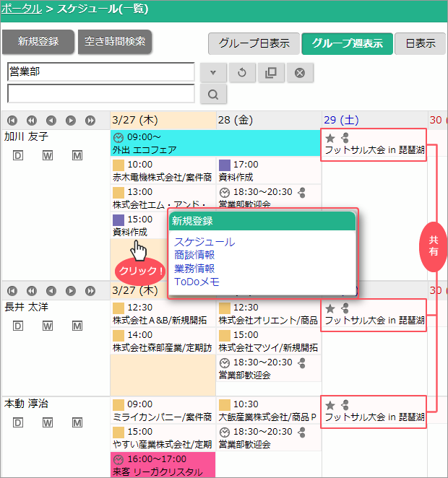This screenshot has width=448, height=478.
Task: Switch to 日表示 tab
Action: point(421,43)
